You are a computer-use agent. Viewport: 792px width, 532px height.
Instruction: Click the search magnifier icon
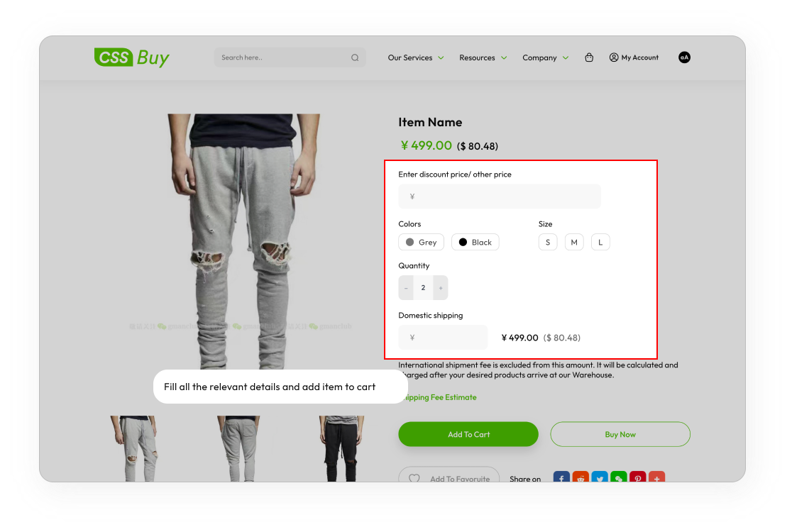point(355,57)
